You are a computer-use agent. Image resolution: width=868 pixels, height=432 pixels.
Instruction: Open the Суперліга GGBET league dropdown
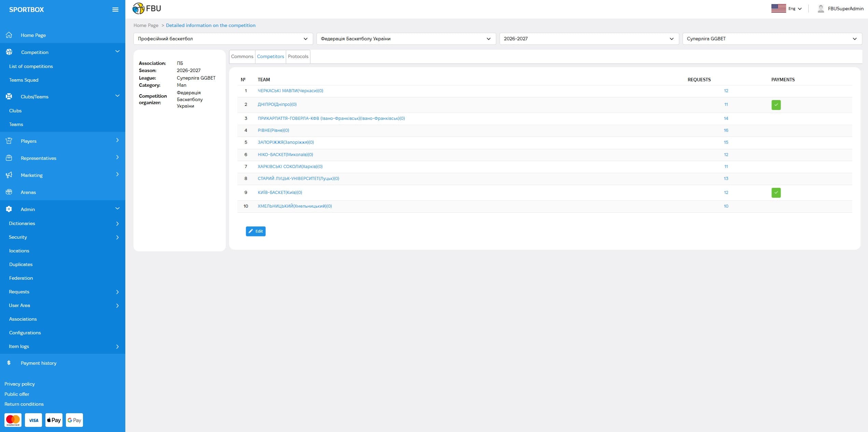(x=772, y=39)
